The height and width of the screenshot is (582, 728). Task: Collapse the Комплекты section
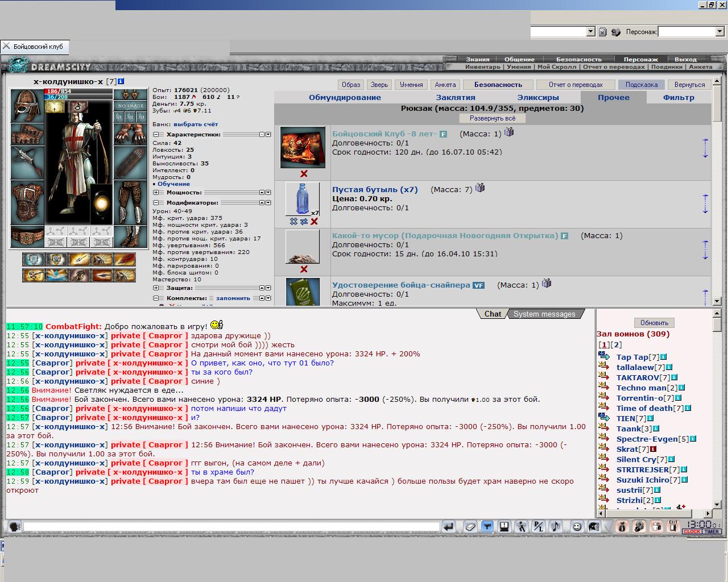tap(156, 298)
